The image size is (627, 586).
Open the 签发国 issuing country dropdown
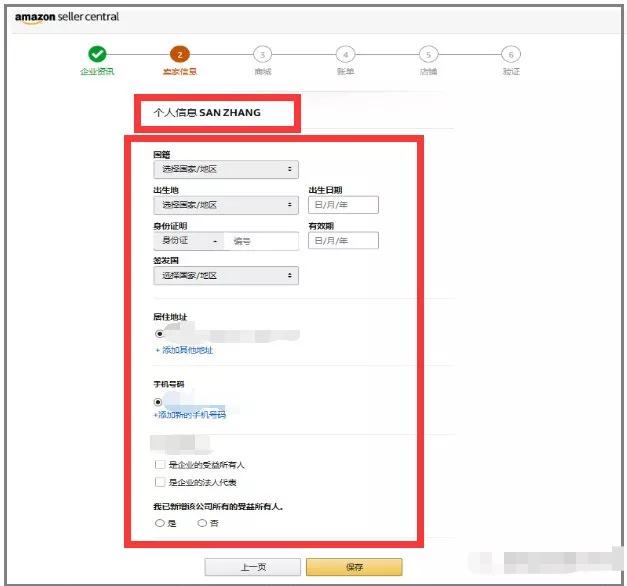226,276
